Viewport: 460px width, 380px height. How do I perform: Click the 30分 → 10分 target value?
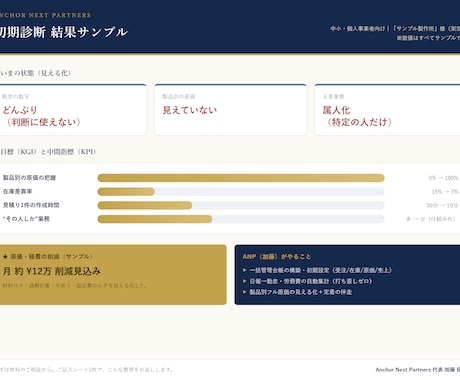click(x=442, y=205)
